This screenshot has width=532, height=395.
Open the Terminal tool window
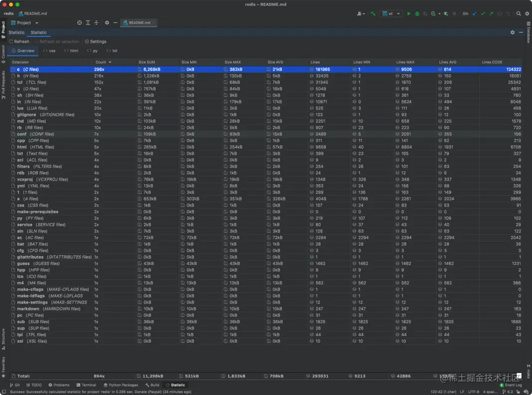(86, 385)
